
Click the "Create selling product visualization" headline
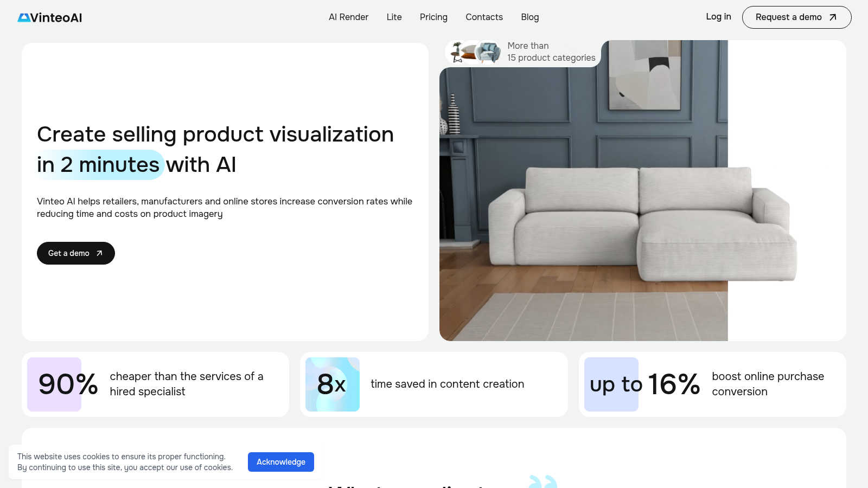point(215,134)
